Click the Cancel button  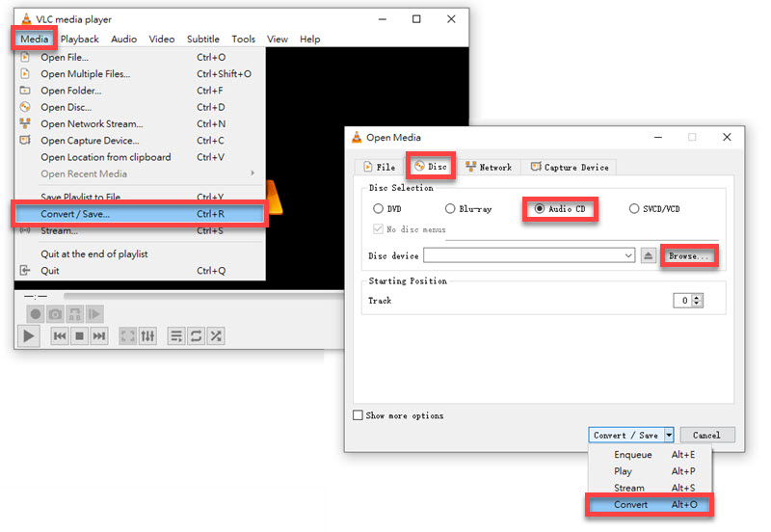click(706, 435)
